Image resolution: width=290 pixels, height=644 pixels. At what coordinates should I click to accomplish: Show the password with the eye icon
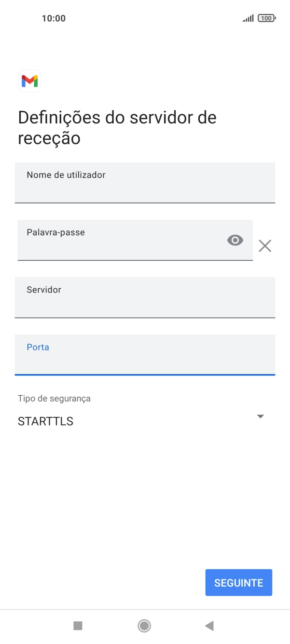(235, 240)
